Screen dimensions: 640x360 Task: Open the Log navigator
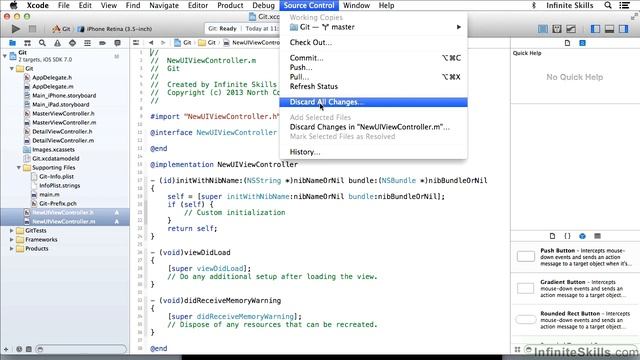pos(118,43)
